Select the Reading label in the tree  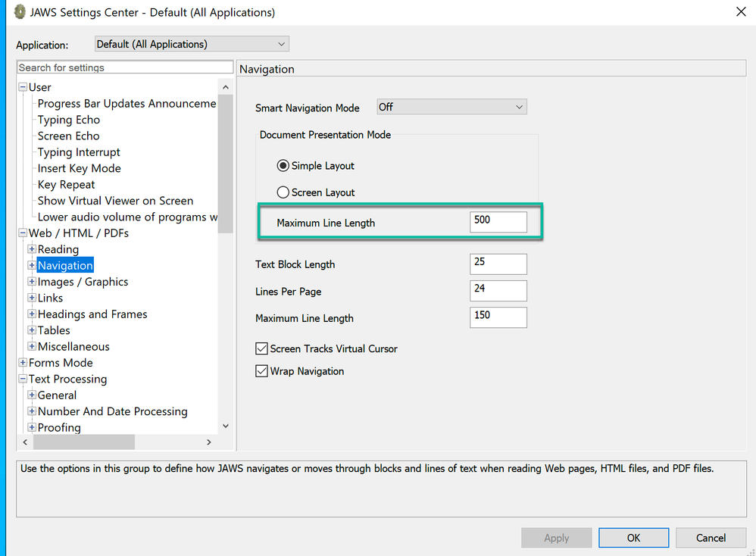(x=58, y=249)
